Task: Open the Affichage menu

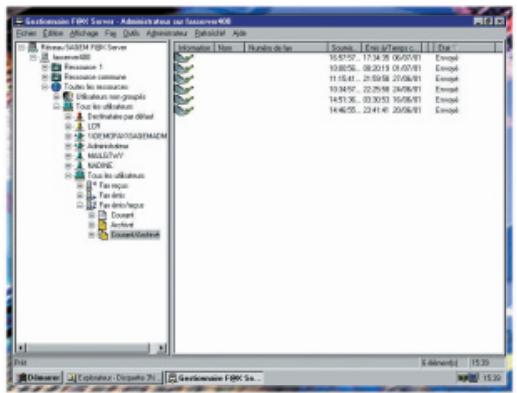Action: pyautogui.click(x=84, y=33)
